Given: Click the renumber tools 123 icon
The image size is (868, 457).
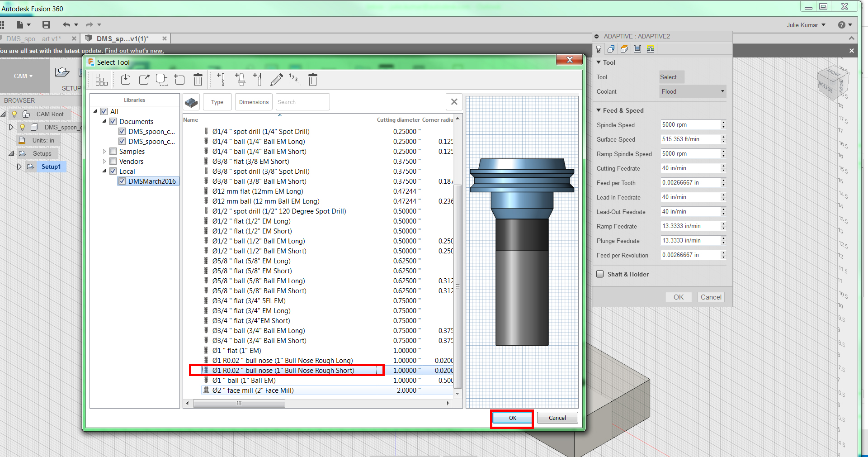Looking at the screenshot, I should click(x=294, y=79).
